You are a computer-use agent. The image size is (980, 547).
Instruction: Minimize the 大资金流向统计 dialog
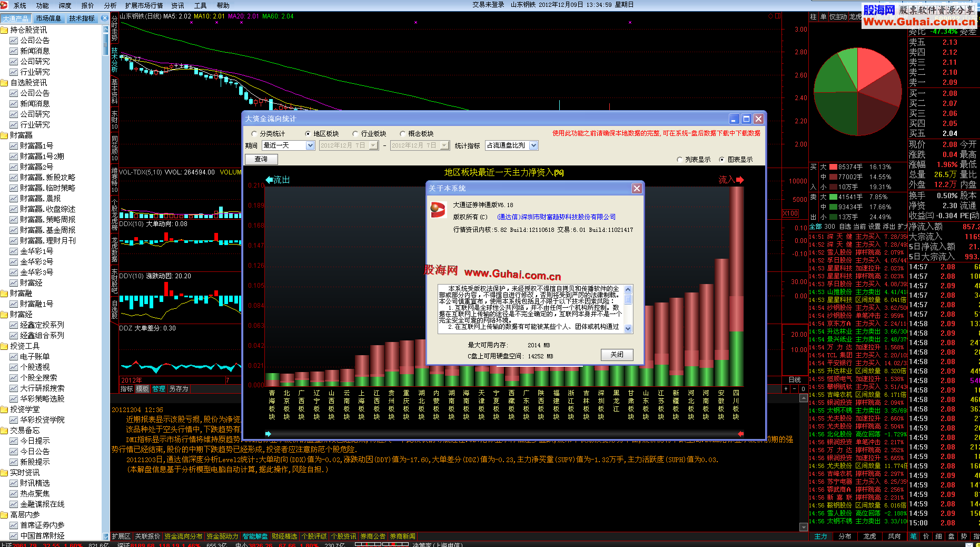(734, 119)
